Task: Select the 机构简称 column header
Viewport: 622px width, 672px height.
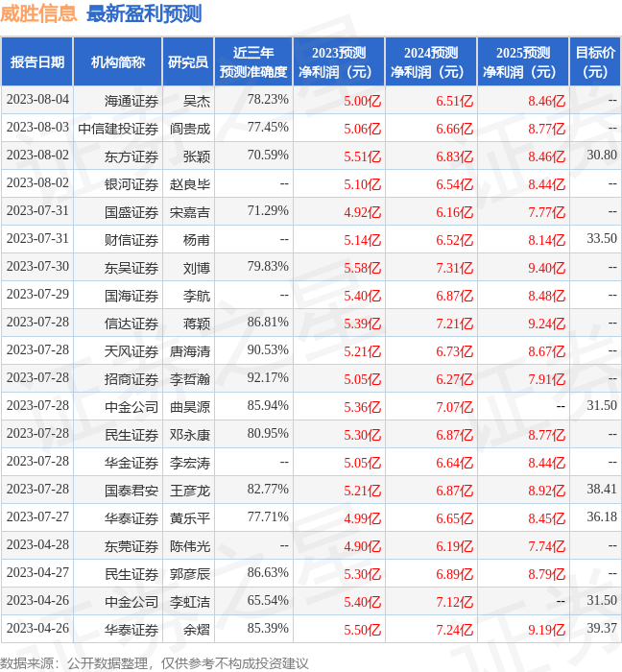Action: click(118, 61)
